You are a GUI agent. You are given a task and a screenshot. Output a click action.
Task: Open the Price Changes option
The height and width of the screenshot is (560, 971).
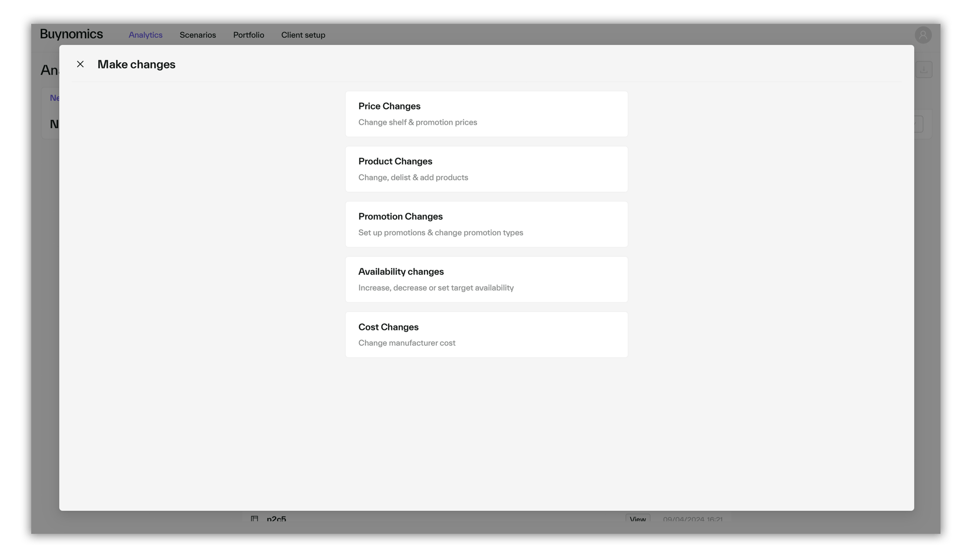486,114
